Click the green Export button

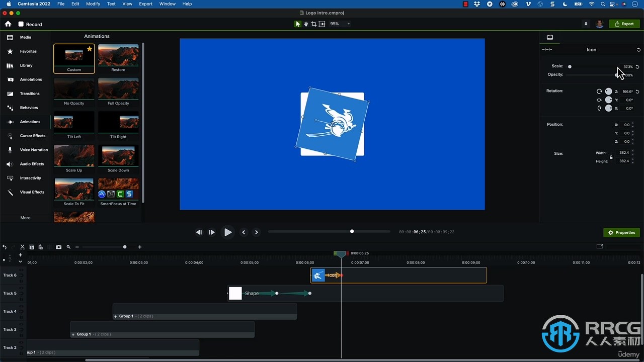pyautogui.click(x=624, y=24)
